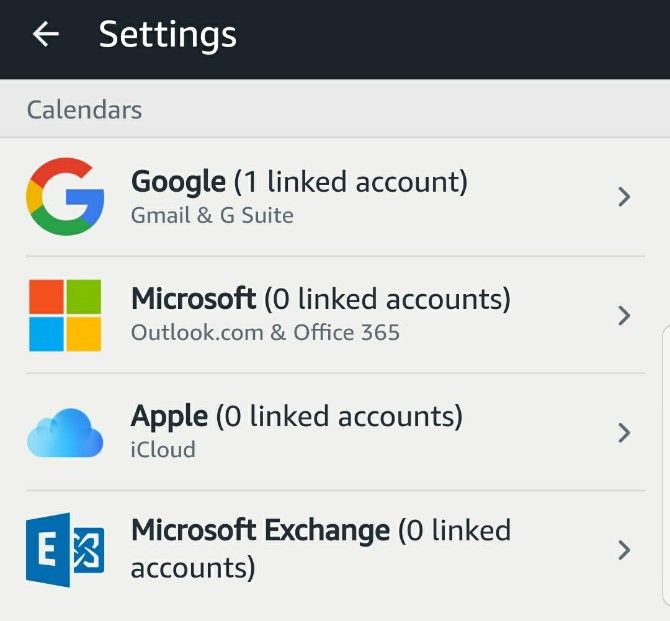Click the dark header bar area
Image resolution: width=670 pixels, height=621 pixels.
[450, 38]
